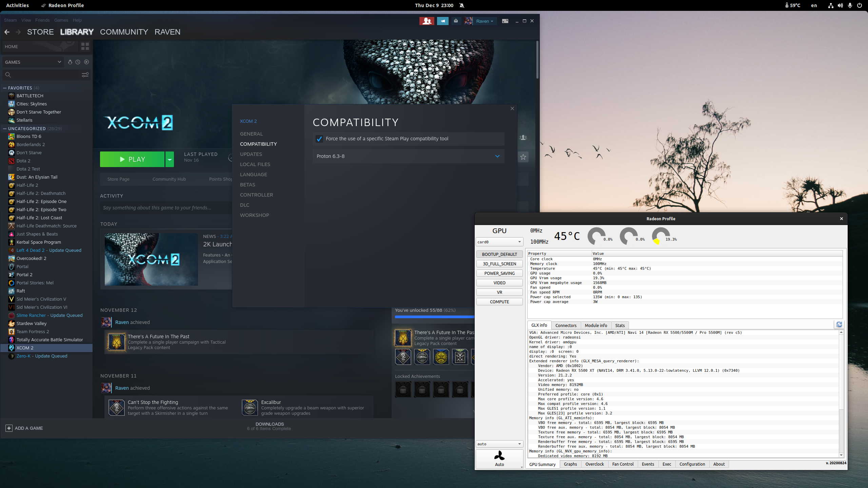The width and height of the screenshot is (868, 488).
Task: Apply the POWER_SAVING profile
Action: point(499,273)
